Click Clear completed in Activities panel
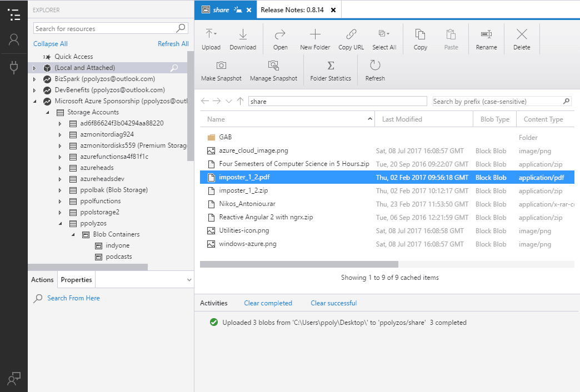Image resolution: width=580 pixels, height=392 pixels. [268, 303]
